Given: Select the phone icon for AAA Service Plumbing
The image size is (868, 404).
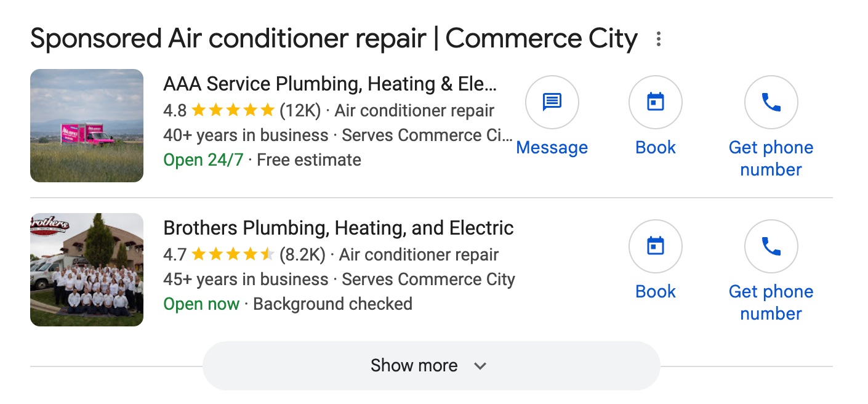Looking at the screenshot, I should [771, 102].
